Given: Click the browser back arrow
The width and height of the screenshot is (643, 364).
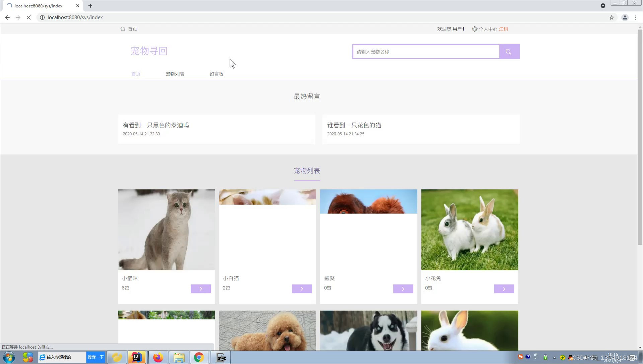Looking at the screenshot, I should (7, 17).
